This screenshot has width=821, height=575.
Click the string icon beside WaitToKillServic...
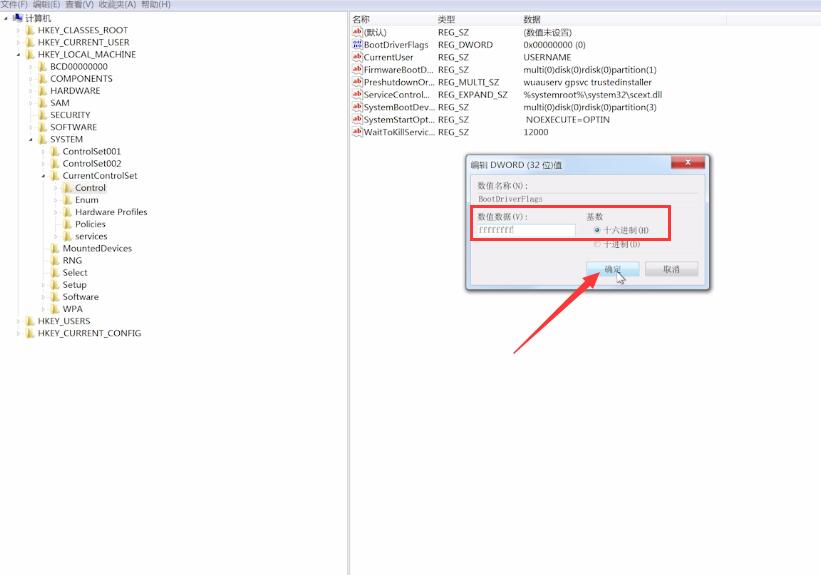click(357, 132)
